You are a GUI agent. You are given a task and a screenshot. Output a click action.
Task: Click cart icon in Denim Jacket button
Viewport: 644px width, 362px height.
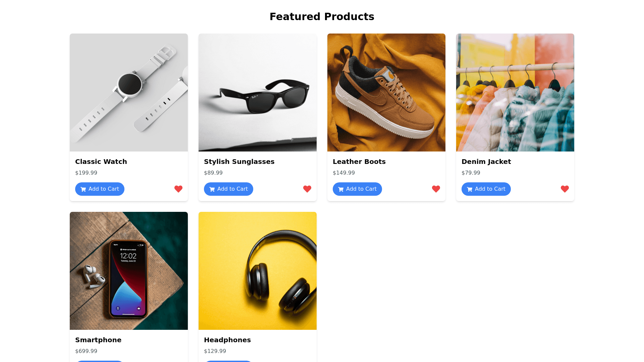tap(470, 189)
